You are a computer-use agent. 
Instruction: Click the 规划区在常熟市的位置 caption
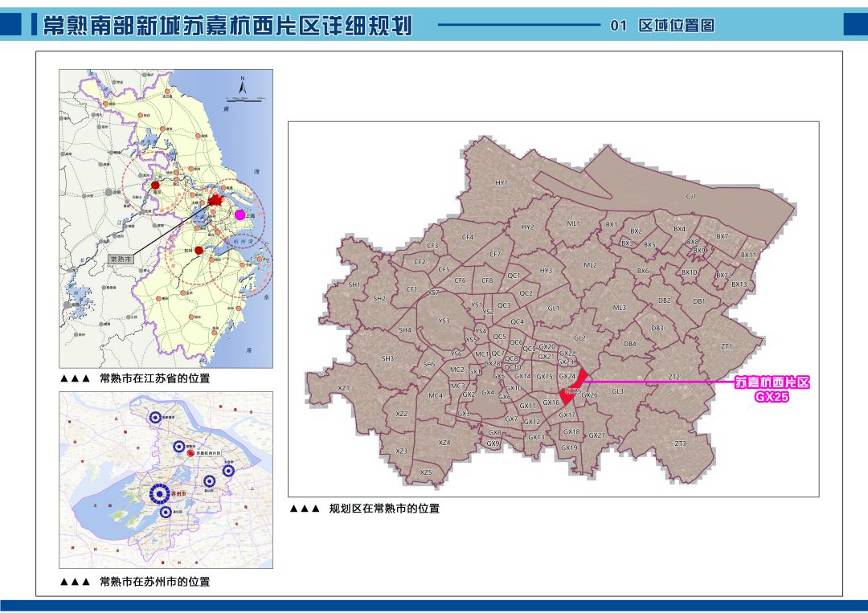pos(384,508)
